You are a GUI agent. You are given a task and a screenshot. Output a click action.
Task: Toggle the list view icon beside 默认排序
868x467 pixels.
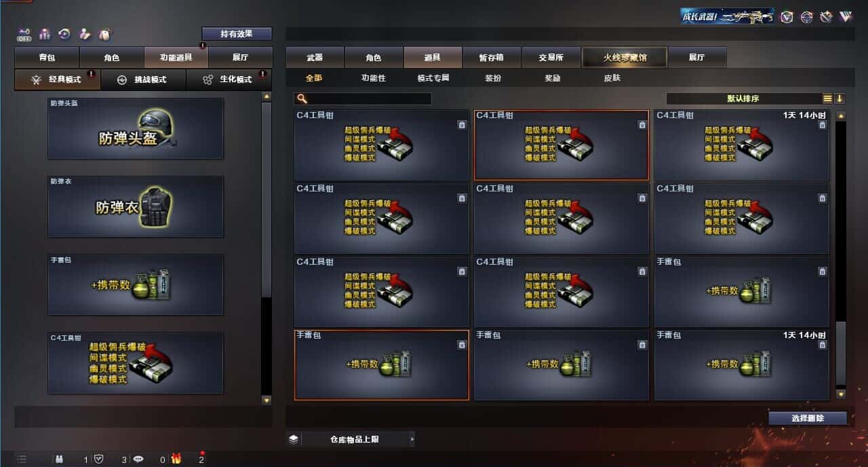(828, 98)
